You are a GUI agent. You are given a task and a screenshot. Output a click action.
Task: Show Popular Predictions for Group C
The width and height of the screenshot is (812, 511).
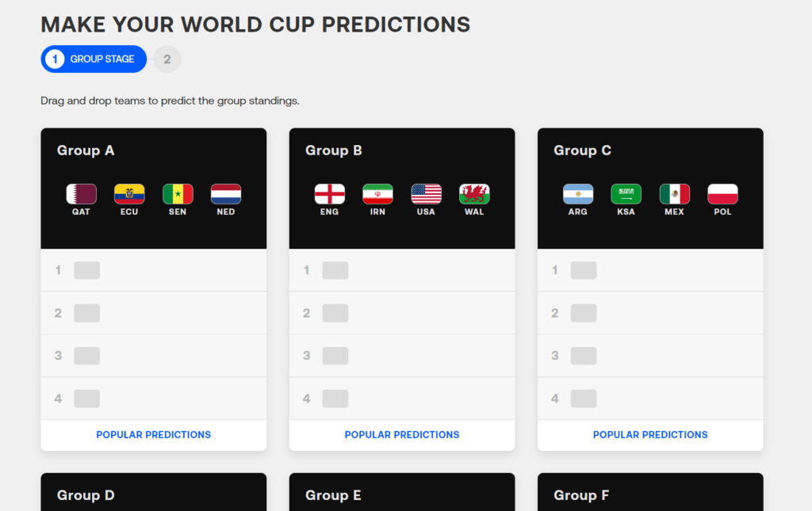650,435
